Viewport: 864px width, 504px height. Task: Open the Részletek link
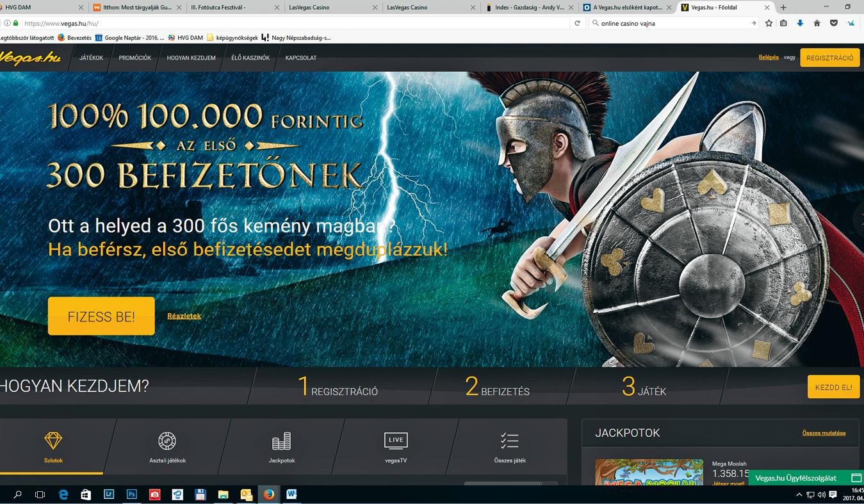[184, 316]
